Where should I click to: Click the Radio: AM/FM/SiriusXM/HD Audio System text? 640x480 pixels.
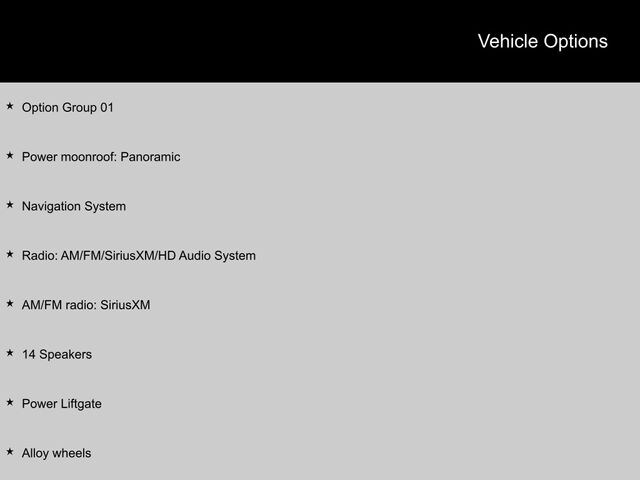click(x=139, y=256)
